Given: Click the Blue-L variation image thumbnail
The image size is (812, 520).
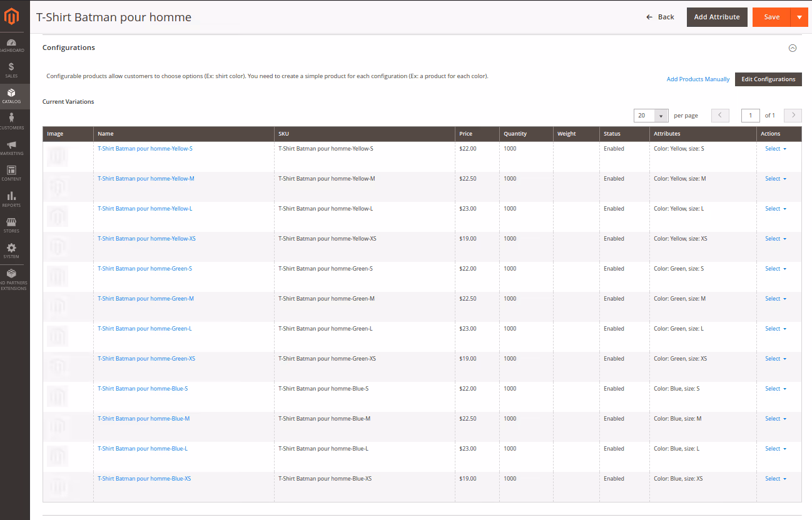Looking at the screenshot, I should tap(58, 456).
